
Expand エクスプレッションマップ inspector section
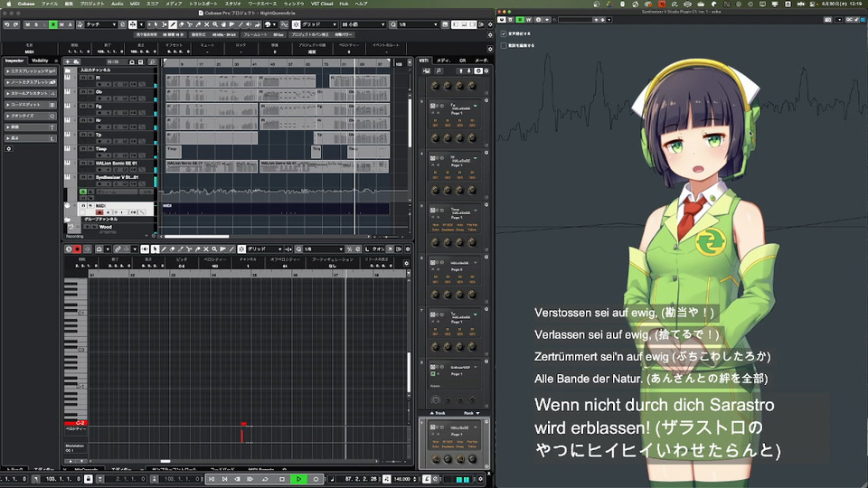(x=30, y=71)
